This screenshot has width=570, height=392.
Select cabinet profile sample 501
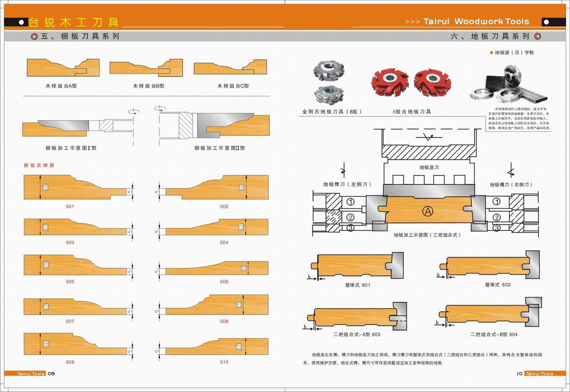click(x=75, y=187)
